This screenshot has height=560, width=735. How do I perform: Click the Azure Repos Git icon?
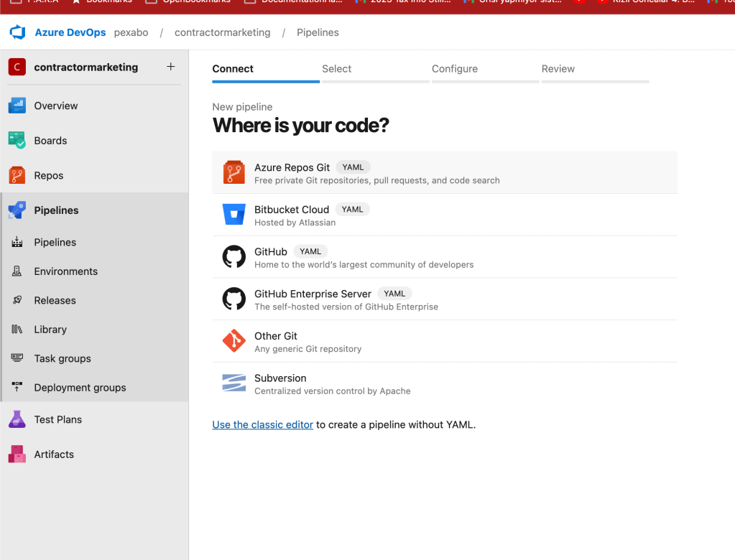pyautogui.click(x=234, y=172)
